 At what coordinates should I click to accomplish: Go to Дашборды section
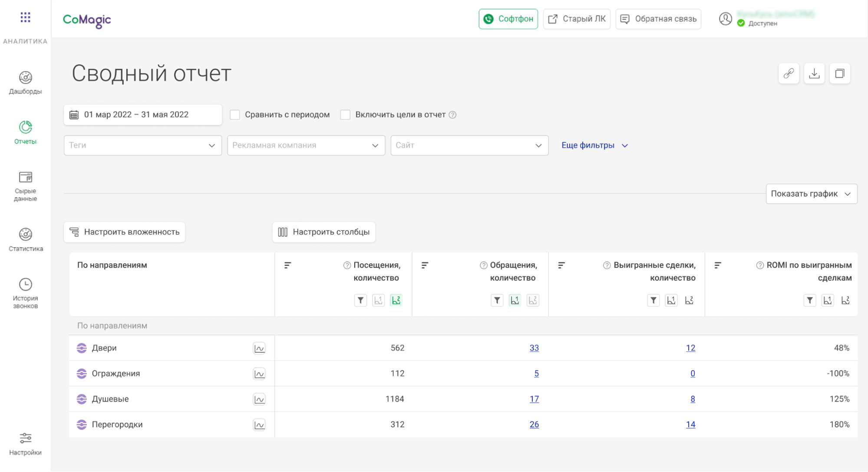pos(25,83)
